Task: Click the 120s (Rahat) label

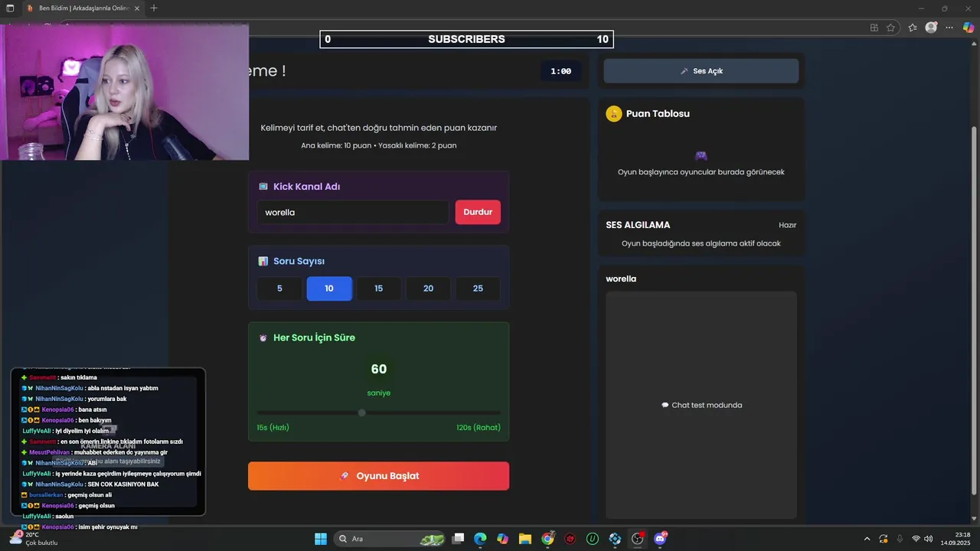Action: pos(479,428)
